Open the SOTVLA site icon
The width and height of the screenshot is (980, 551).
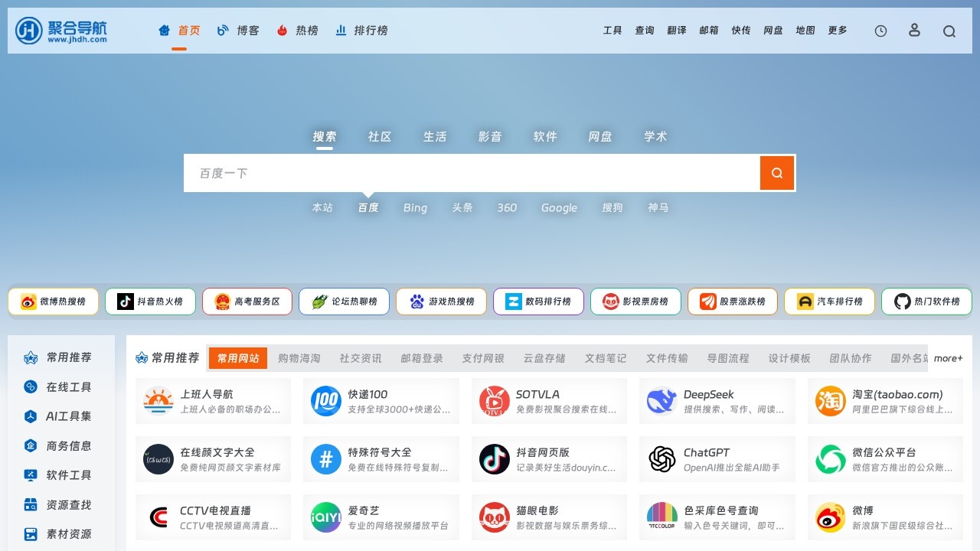click(495, 401)
